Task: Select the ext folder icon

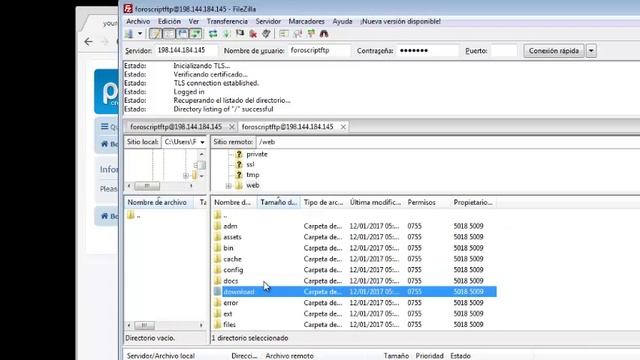Action: click(x=217, y=313)
